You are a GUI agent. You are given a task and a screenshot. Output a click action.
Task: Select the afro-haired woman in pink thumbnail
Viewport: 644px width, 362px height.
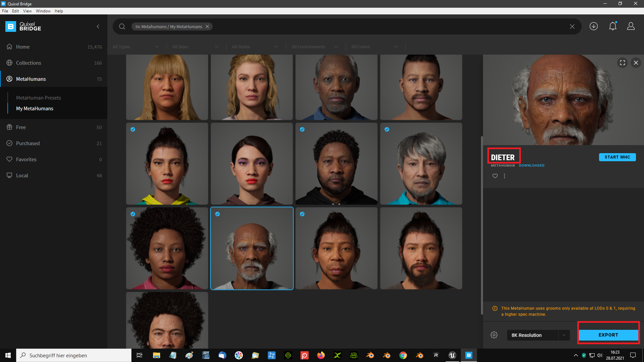point(167,248)
